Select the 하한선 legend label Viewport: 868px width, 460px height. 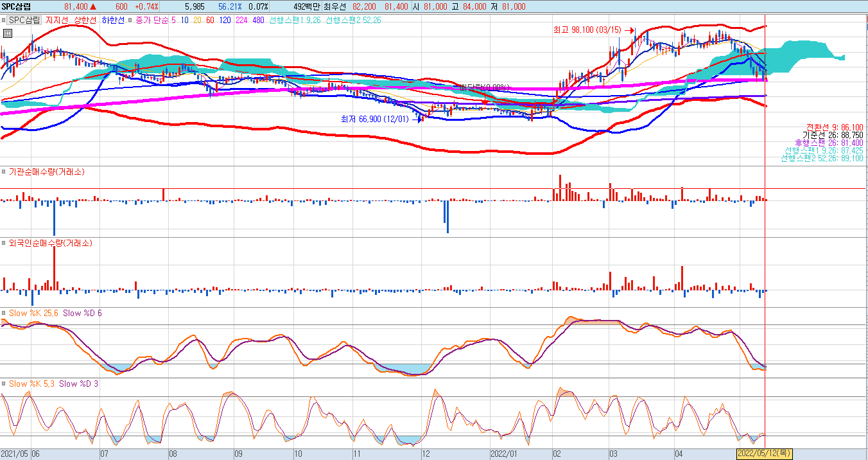coord(114,20)
